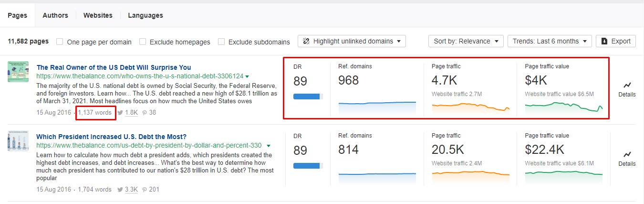The image size is (644, 204).
Task: Open the Sort by: Relevance dropdown
Action: coord(466,41)
